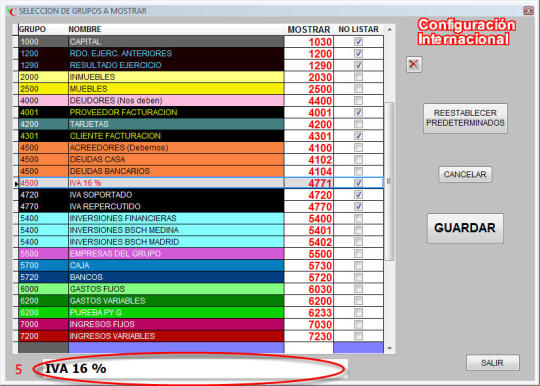This screenshot has width=540, height=386.
Task: Select the INMUEBLES yellow row name
Action: pyautogui.click(x=176, y=77)
